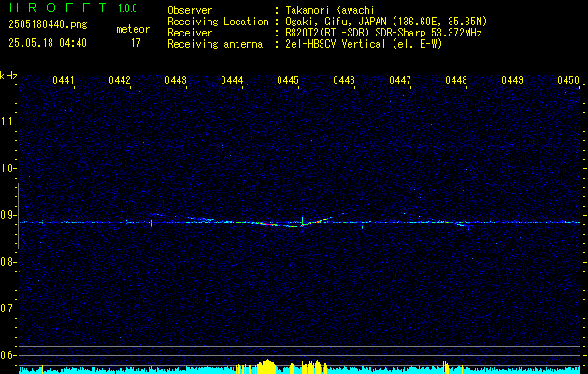Select the R820T2(RTL-SDR) SDR-Sharp 53.372MHz text
This screenshot has width=588, height=374.
(383, 33)
